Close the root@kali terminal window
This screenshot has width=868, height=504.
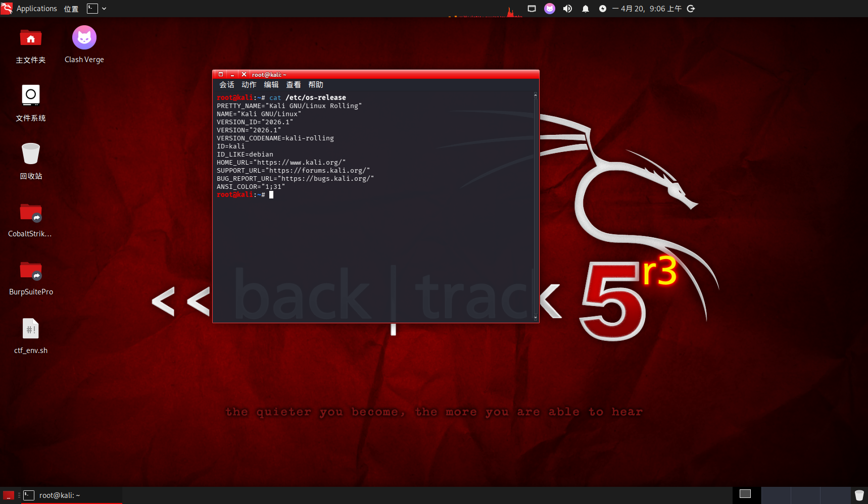[x=244, y=74]
